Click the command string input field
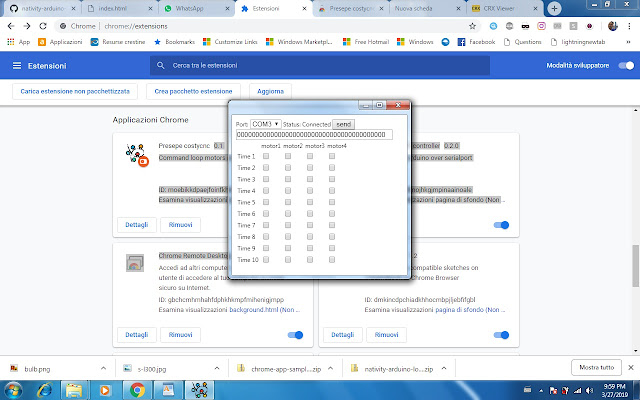 tap(314, 135)
